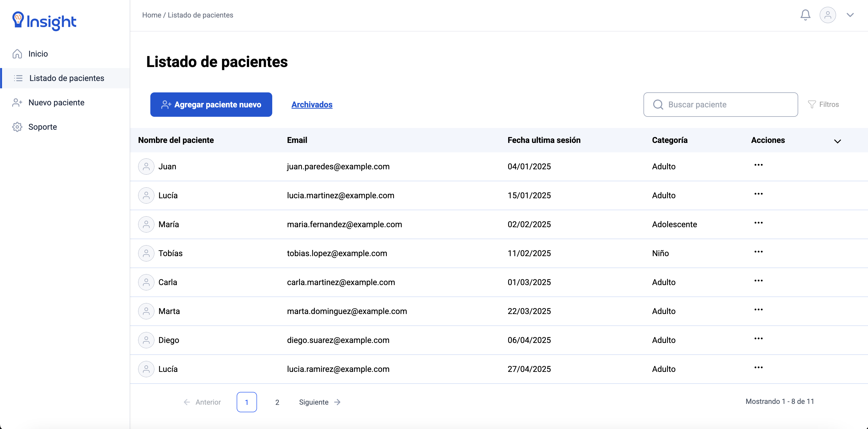Click the Insight lightbulb logo
Viewport: 868px width, 429px height.
click(x=44, y=21)
